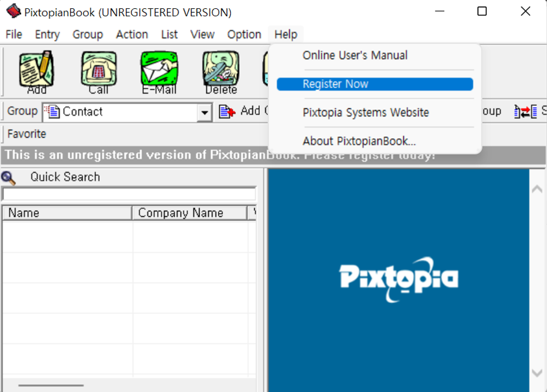Click the Add group document icon
The height and width of the screenshot is (392, 547).
coord(227,112)
